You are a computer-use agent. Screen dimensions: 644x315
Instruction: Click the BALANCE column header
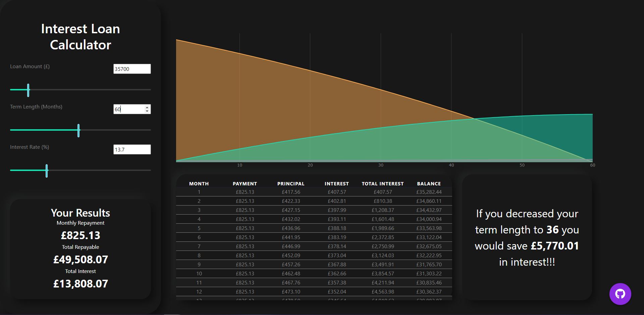[429, 184]
